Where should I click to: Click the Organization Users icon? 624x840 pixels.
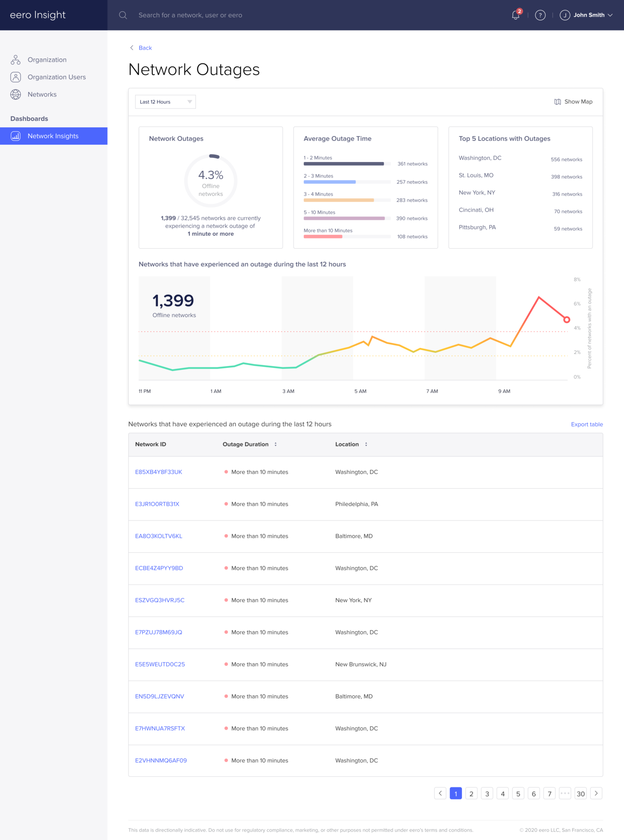point(16,77)
